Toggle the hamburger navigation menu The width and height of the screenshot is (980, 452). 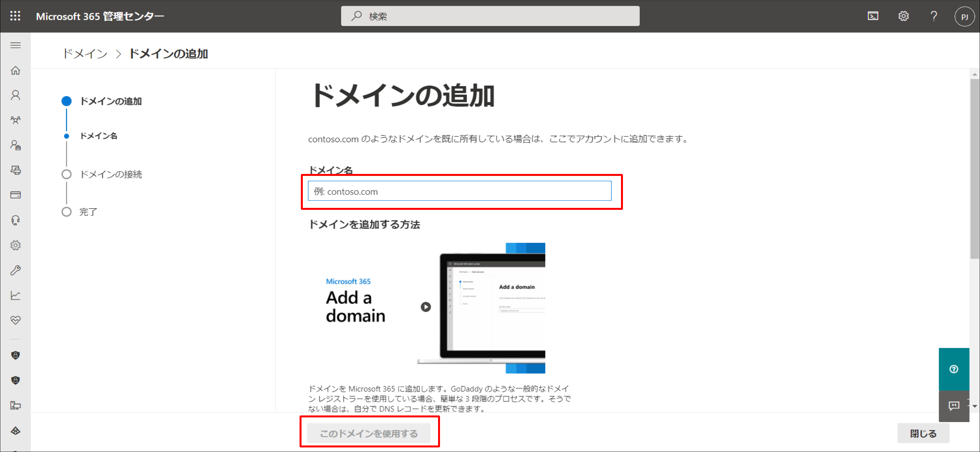point(16,46)
